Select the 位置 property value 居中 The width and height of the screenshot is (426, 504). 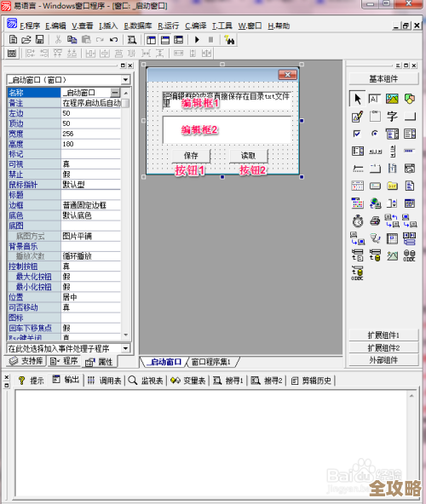coord(90,297)
